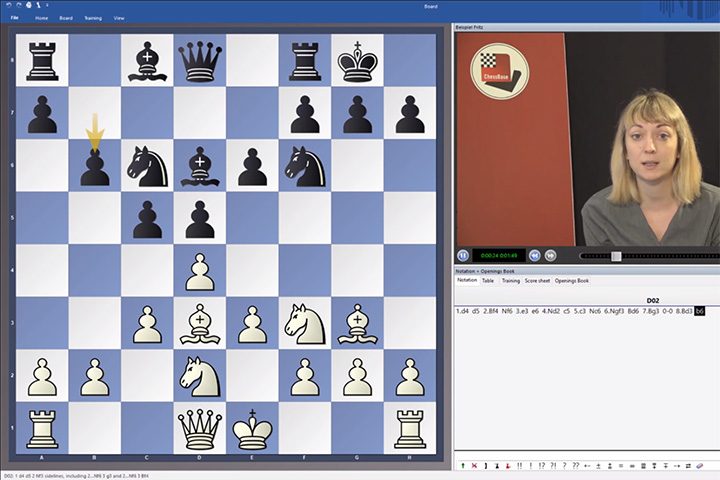Open the Training notation tab

(x=510, y=281)
